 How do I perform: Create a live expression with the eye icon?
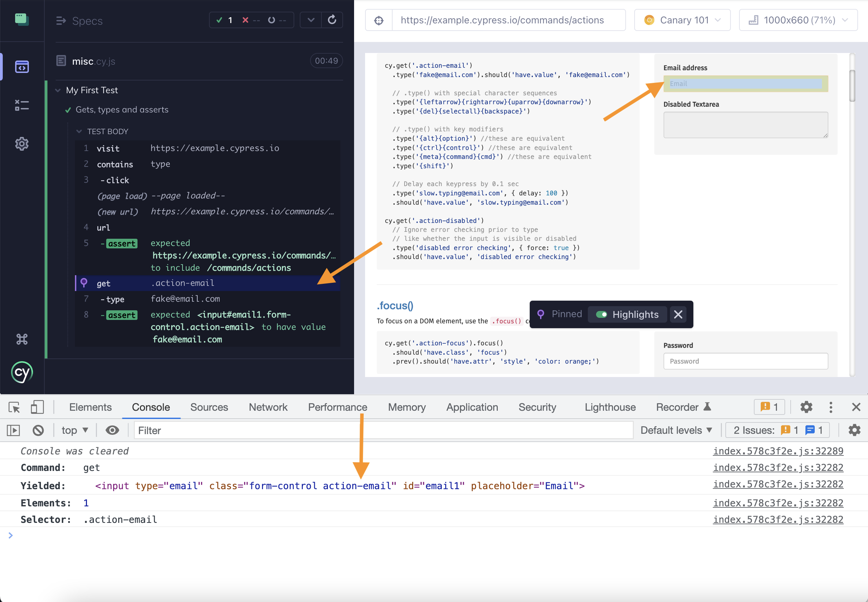(x=112, y=430)
